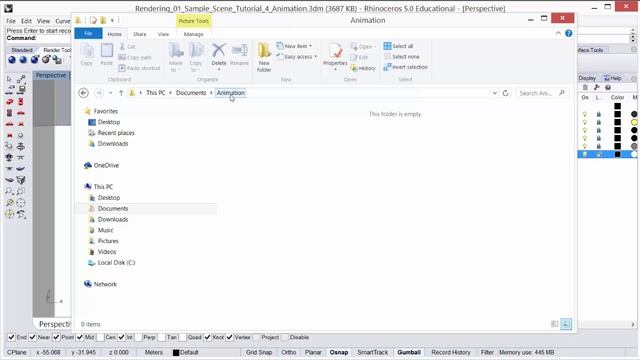Click the first blue render sphere in Rhino toolbar
This screenshot has width=640, height=360.
[12, 60]
